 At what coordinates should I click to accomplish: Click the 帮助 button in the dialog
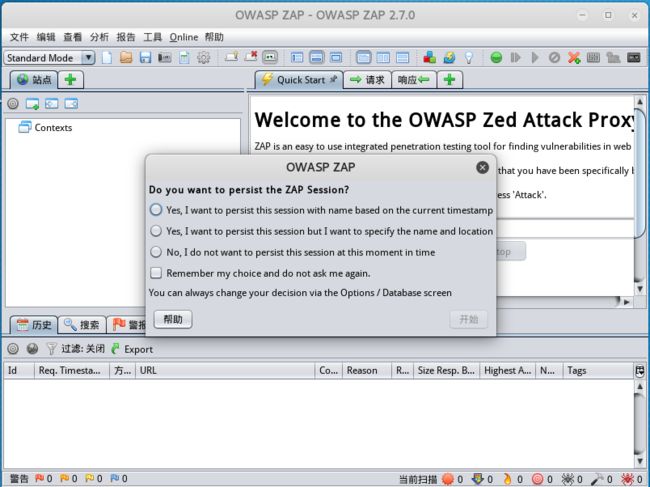[x=173, y=319]
